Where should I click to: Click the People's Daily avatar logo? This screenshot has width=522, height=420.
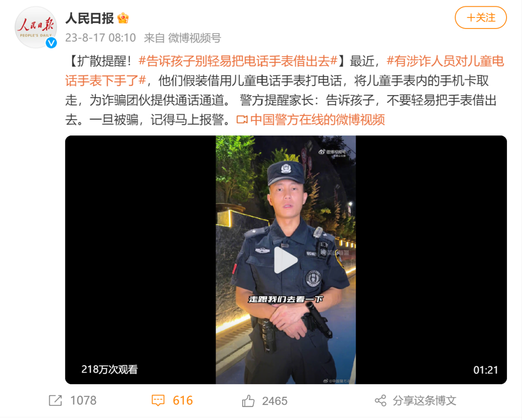point(36,27)
